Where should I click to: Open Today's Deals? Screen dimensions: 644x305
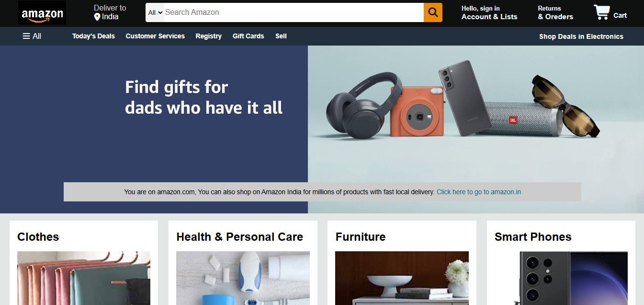click(93, 36)
